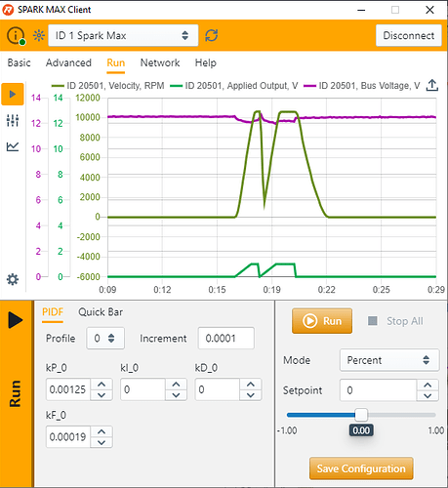448x488 pixels.
Task: Decrease kI_0 with down arrow
Action: point(176,395)
